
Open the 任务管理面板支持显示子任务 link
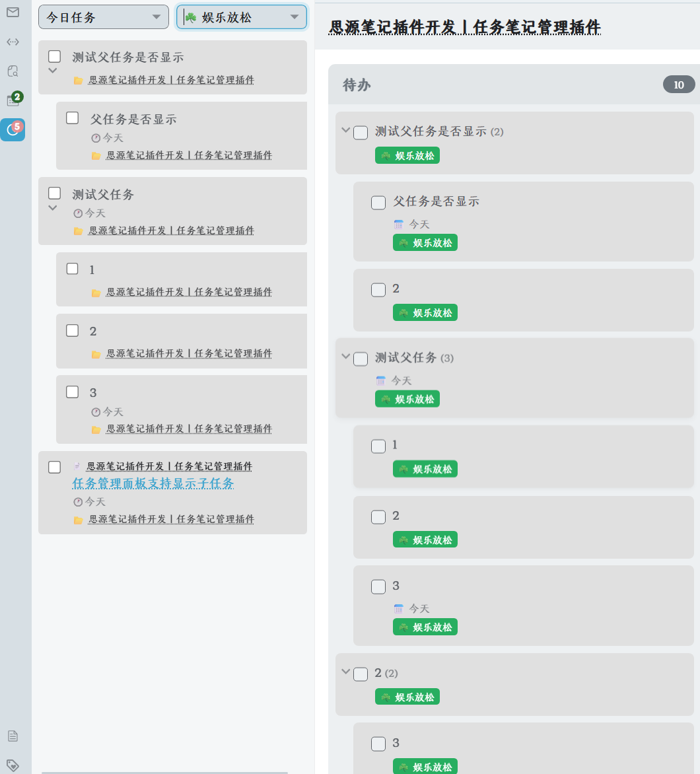pyautogui.click(x=153, y=483)
